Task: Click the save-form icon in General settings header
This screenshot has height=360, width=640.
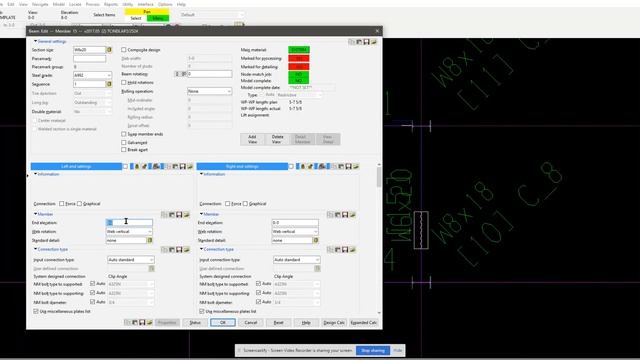Action: pos(367,42)
